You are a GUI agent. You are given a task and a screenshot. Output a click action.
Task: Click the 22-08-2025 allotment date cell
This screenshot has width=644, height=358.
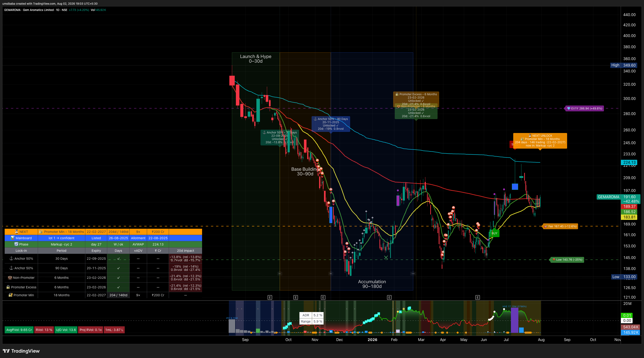click(158, 238)
